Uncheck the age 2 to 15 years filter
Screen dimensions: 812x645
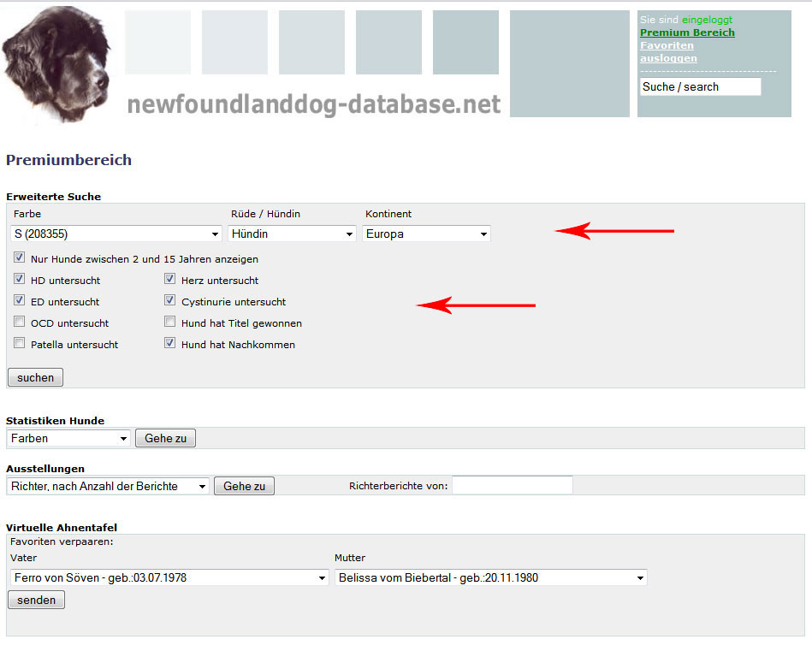pyautogui.click(x=20, y=258)
